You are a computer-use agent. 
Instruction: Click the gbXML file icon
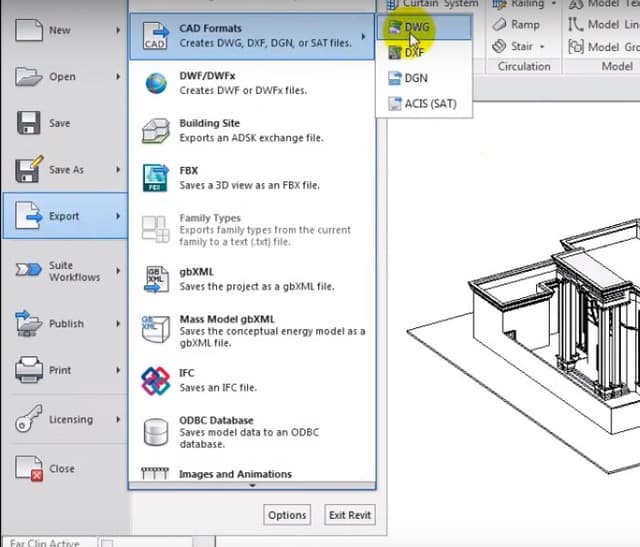click(x=156, y=279)
